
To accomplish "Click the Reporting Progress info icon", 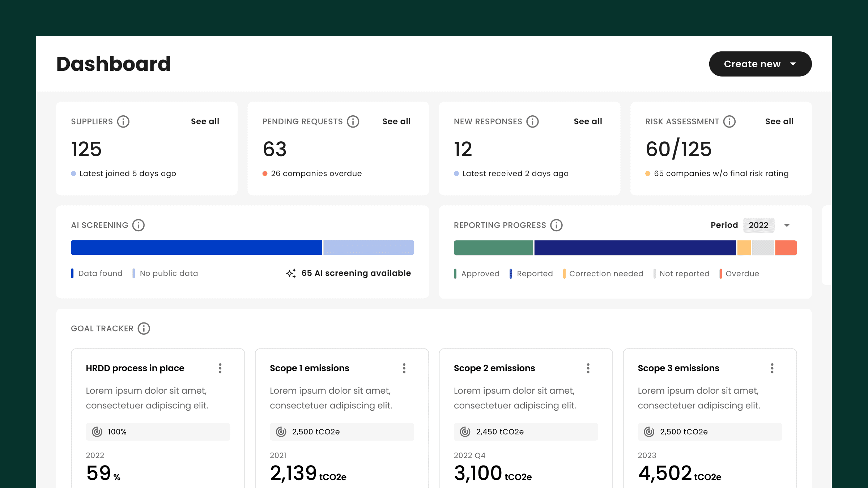I will [556, 225].
